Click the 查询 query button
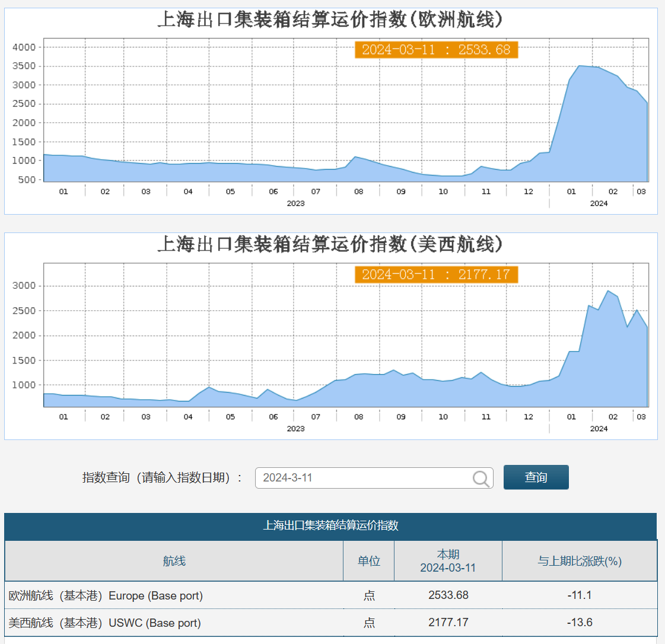 click(x=536, y=477)
